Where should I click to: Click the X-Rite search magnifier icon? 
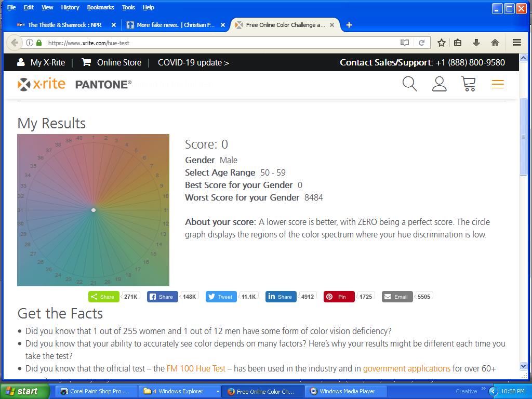[x=409, y=84]
